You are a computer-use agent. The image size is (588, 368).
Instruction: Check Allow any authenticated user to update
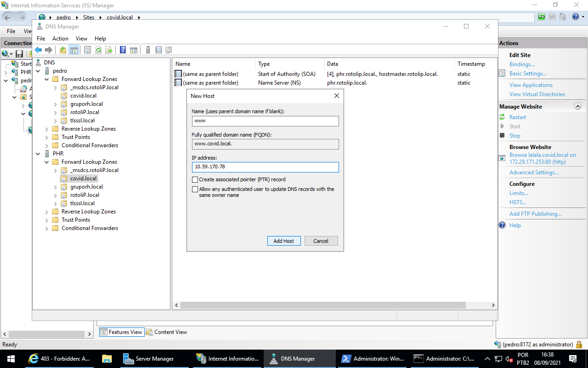(x=195, y=190)
